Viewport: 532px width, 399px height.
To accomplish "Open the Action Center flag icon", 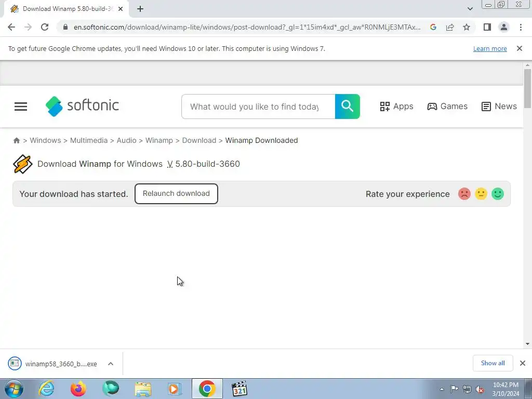I will pos(454,389).
